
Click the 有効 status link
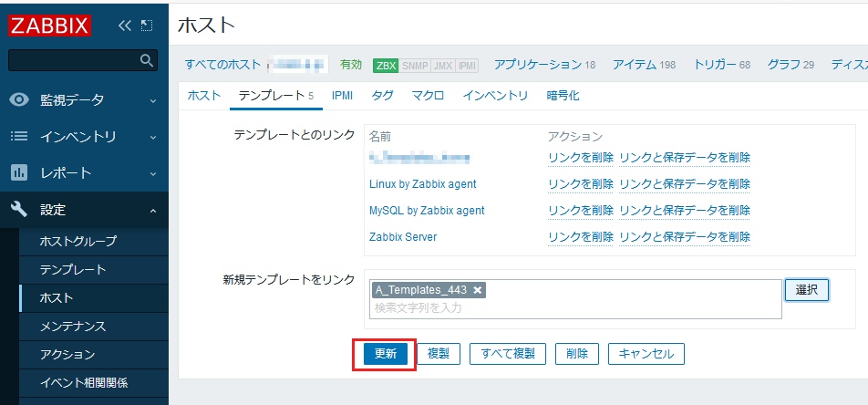tap(350, 65)
